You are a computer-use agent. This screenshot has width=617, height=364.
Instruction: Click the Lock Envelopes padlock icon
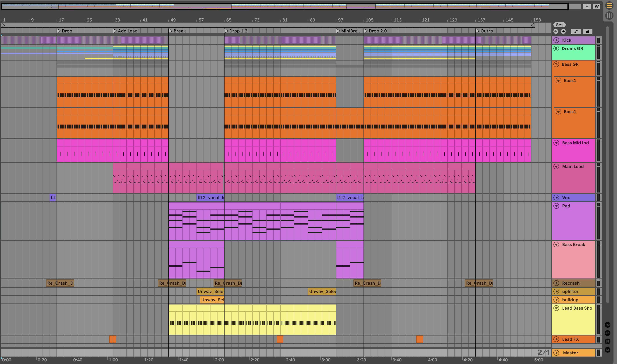pyautogui.click(x=588, y=31)
